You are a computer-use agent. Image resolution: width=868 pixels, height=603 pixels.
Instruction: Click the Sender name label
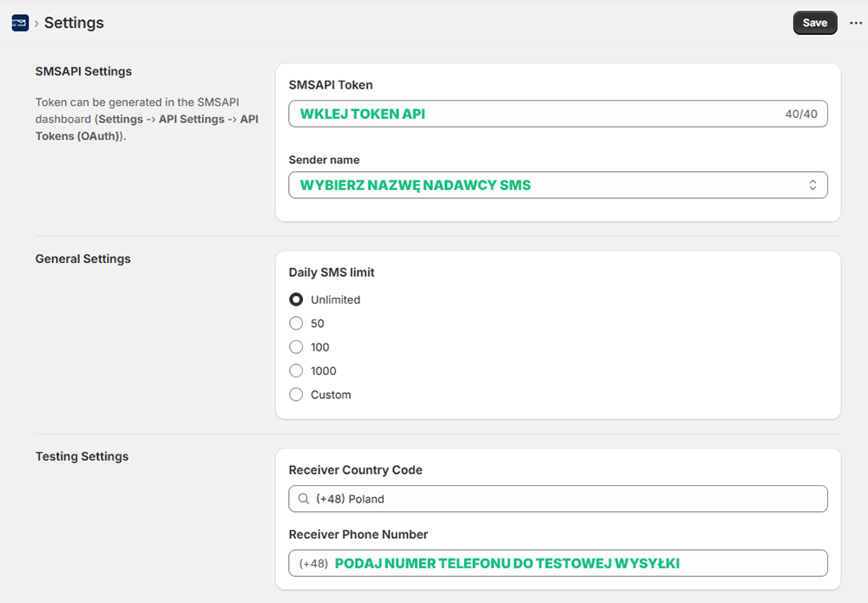coord(324,160)
